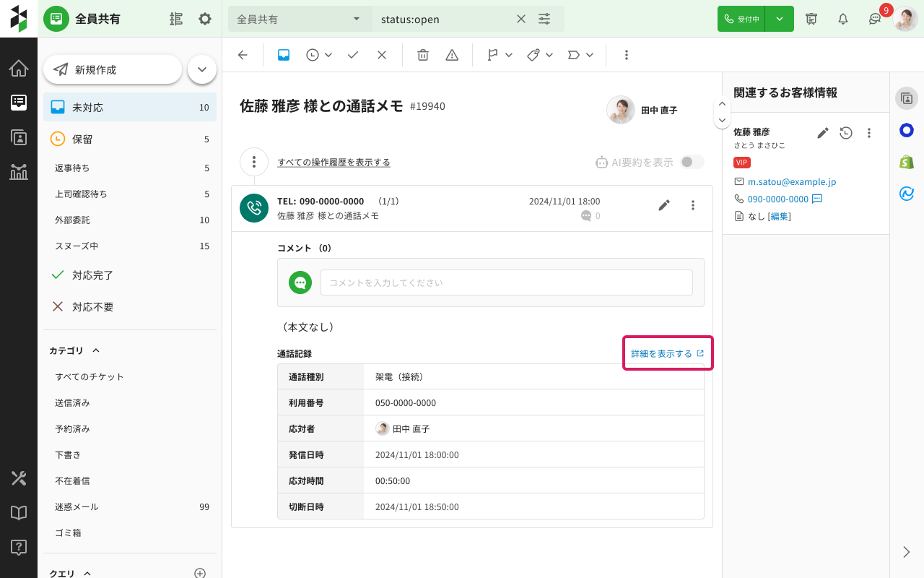This screenshot has width=924, height=578.
Task: Mark ticket as not needed with X
Action: click(x=382, y=55)
